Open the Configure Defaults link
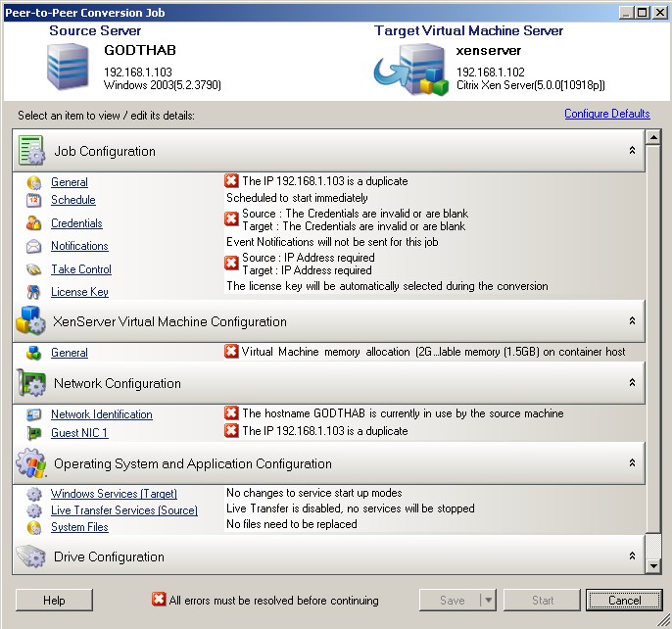This screenshot has height=629, width=672. [606, 114]
